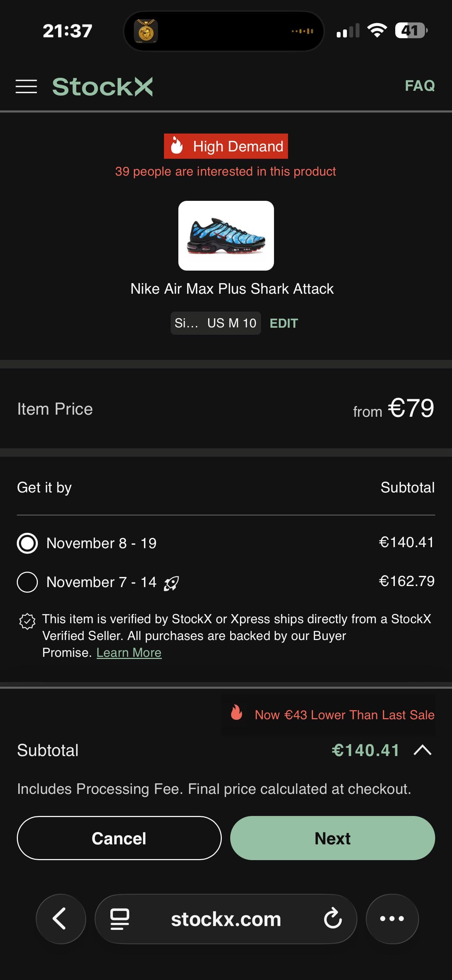Reload the stockx.com page
This screenshot has width=452, height=980.
click(x=333, y=918)
